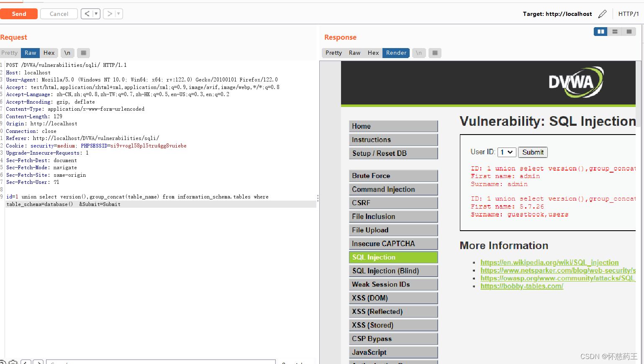The height and width of the screenshot is (364, 644).
Task: Click the HTTP/1 protocol selector
Action: click(629, 14)
